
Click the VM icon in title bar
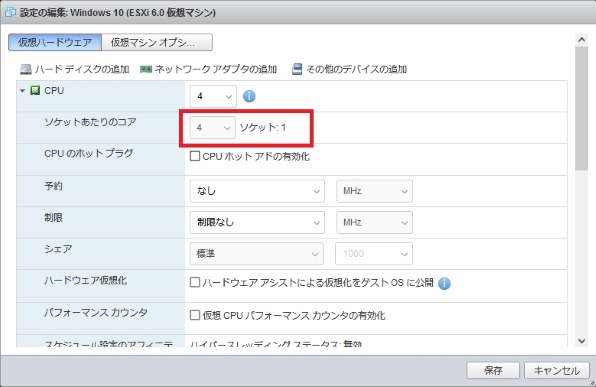[10, 12]
